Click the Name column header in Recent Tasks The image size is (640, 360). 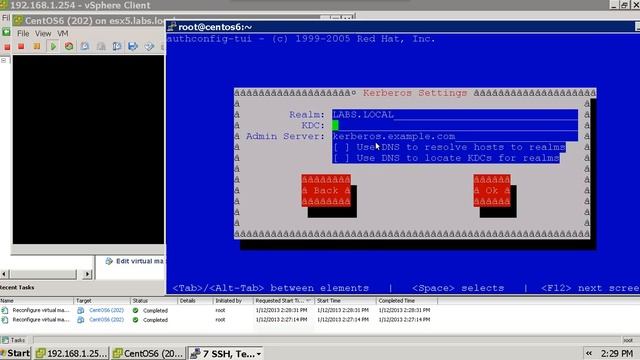pyautogui.click(x=36, y=301)
